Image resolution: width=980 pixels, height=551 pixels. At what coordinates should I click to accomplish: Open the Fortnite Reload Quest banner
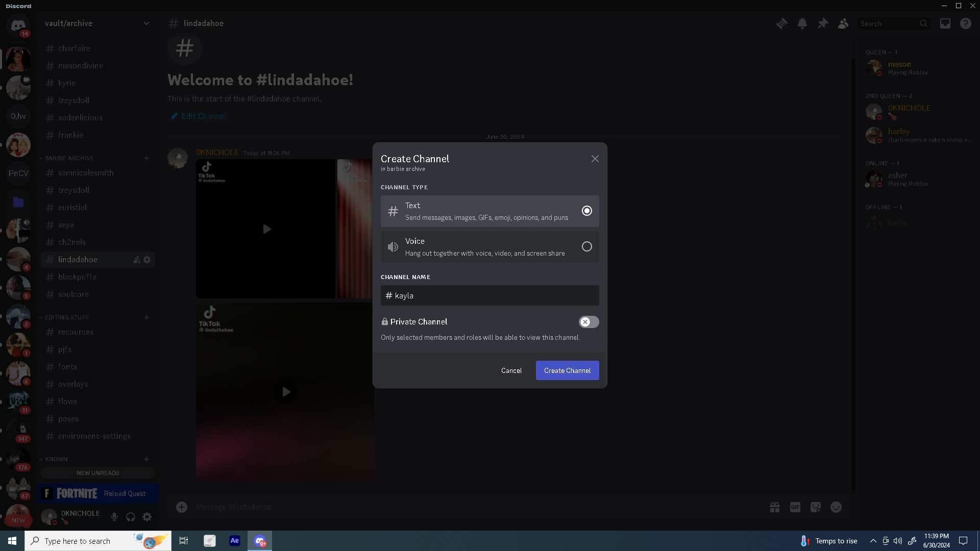point(98,493)
